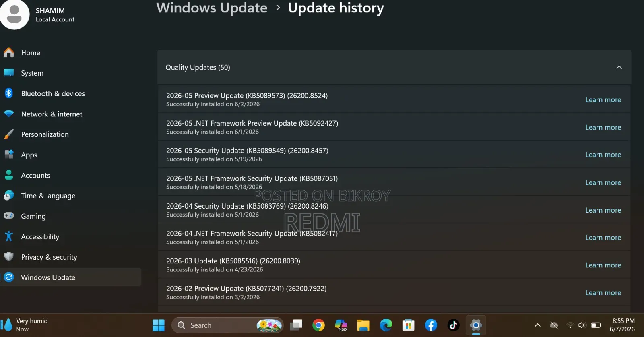The width and height of the screenshot is (644, 337).
Task: Open the Home settings page
Action: coord(31,53)
